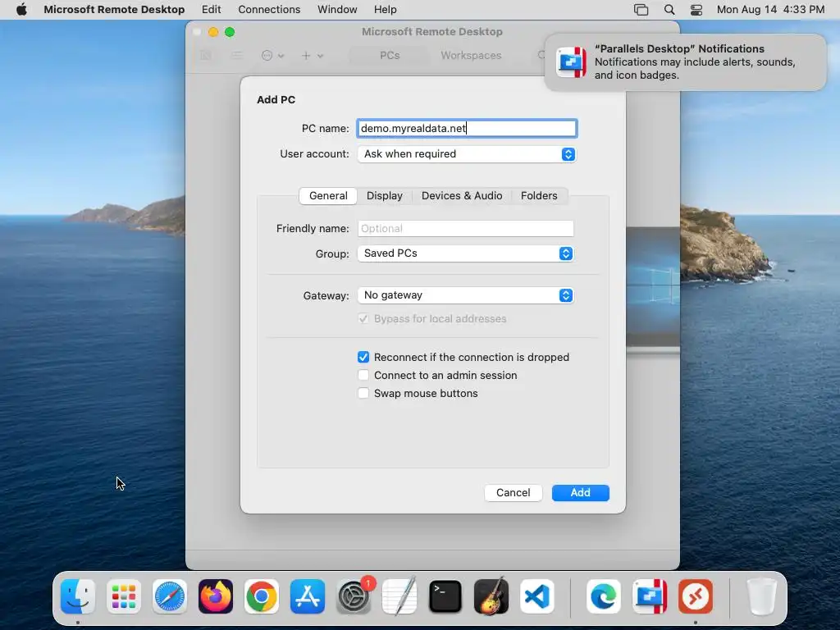Click the grid view toolbar icon

click(206, 55)
